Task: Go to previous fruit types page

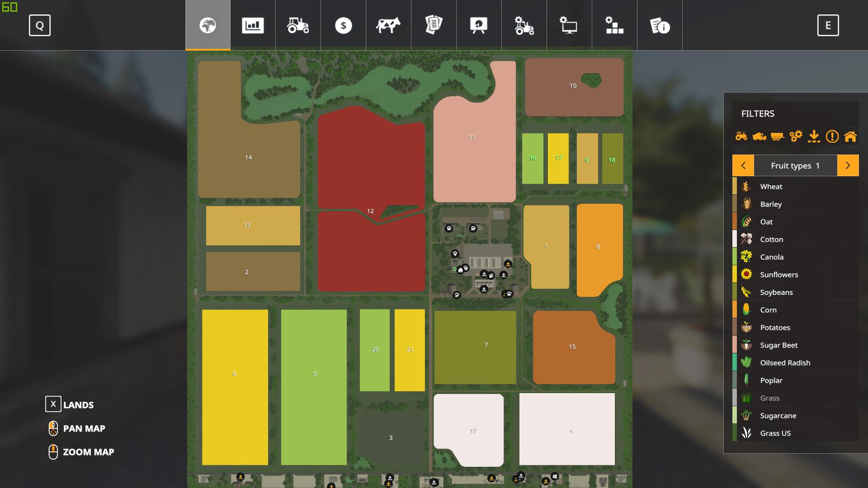Action: click(743, 166)
